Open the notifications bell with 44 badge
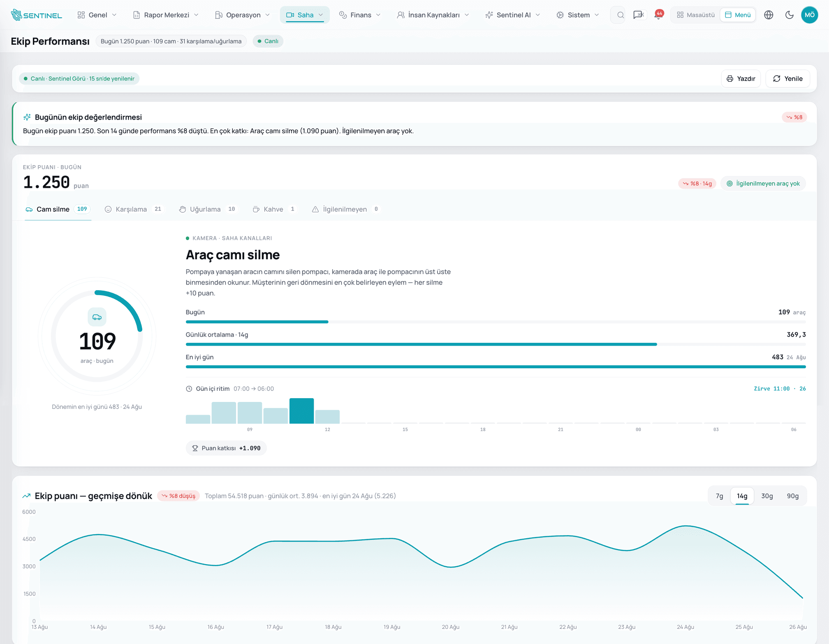The height and width of the screenshot is (644, 829). 658,15
